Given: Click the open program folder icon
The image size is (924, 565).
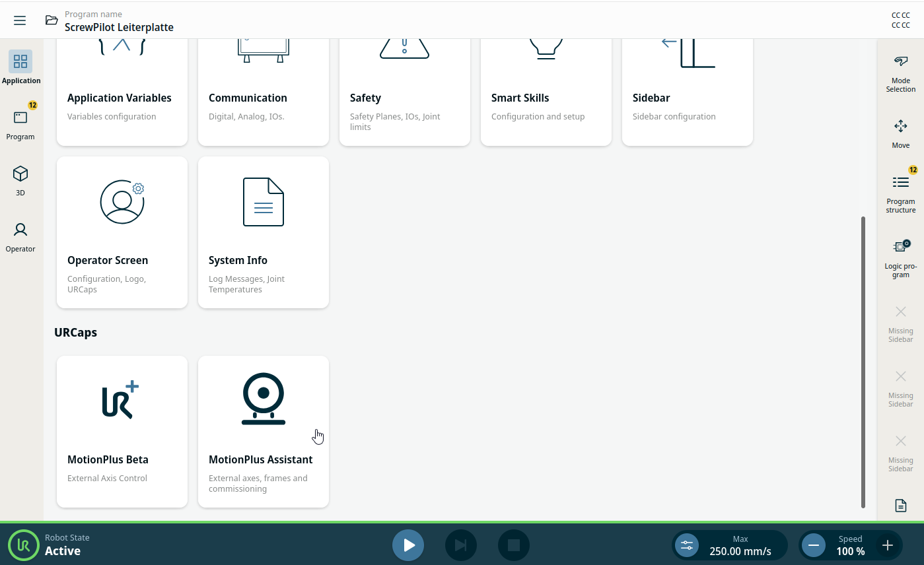Looking at the screenshot, I should 52,20.
